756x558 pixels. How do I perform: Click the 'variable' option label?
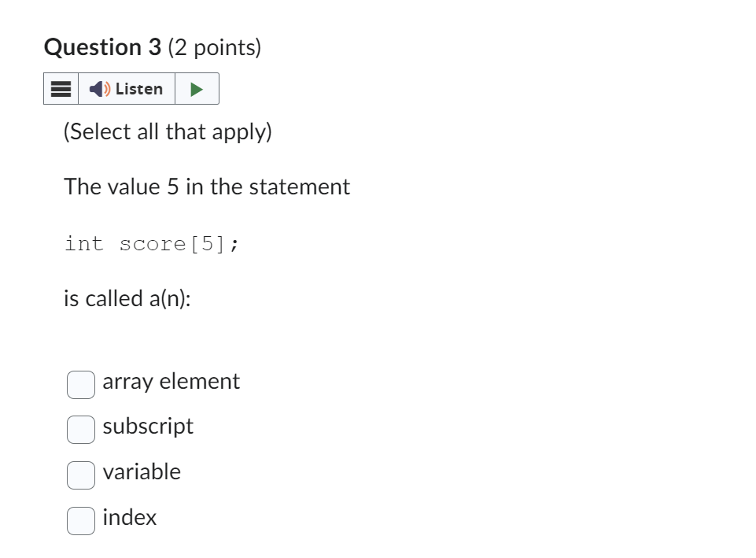tap(142, 472)
